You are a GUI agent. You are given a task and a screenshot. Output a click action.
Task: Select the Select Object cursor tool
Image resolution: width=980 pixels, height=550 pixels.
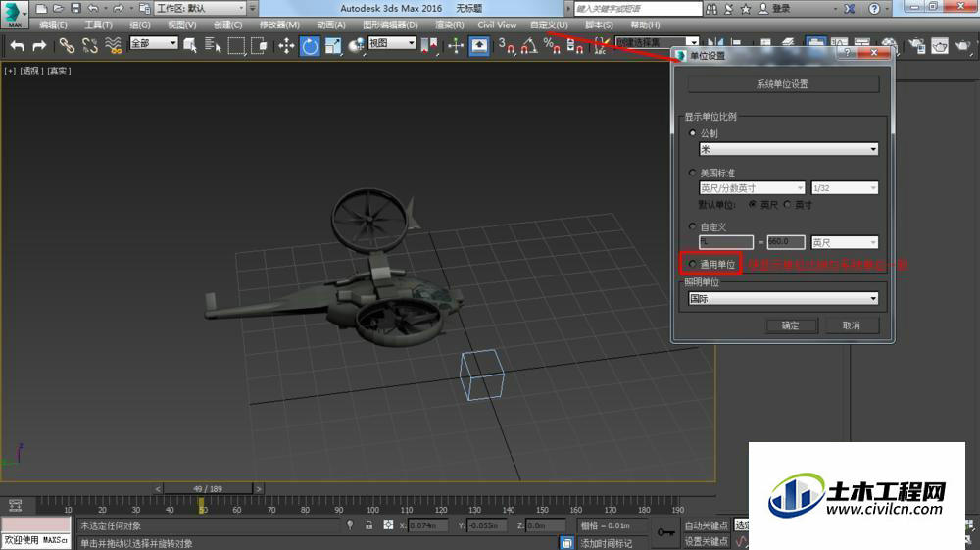tap(190, 46)
